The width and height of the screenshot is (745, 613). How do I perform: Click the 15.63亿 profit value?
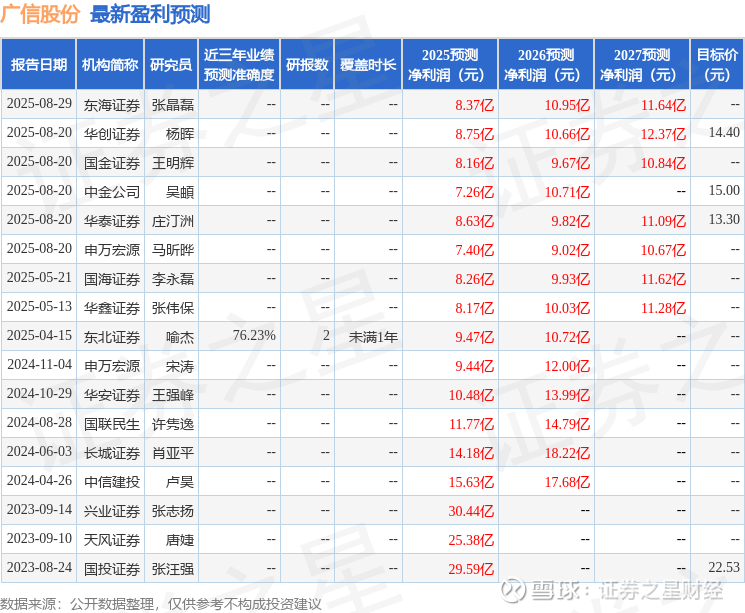click(471, 482)
